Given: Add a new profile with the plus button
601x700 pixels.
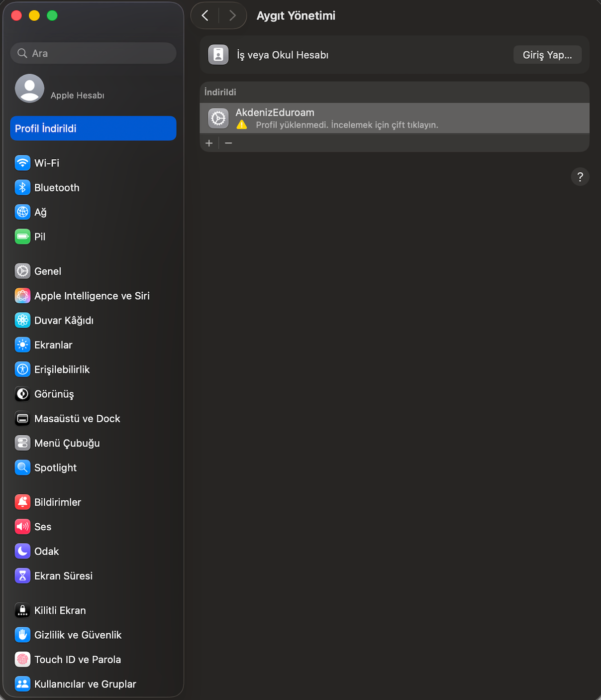Looking at the screenshot, I should [209, 143].
